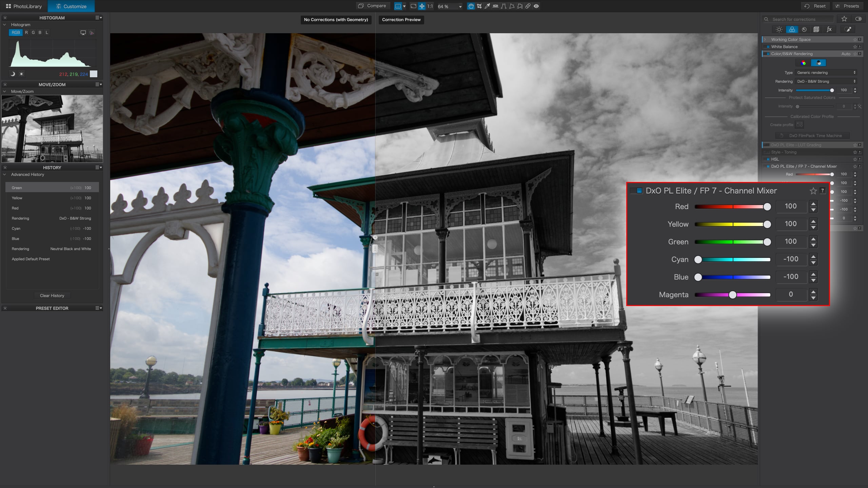This screenshot has width=868, height=488.
Task: Select the Local Adjustments brush icon
Action: pyautogui.click(x=848, y=29)
